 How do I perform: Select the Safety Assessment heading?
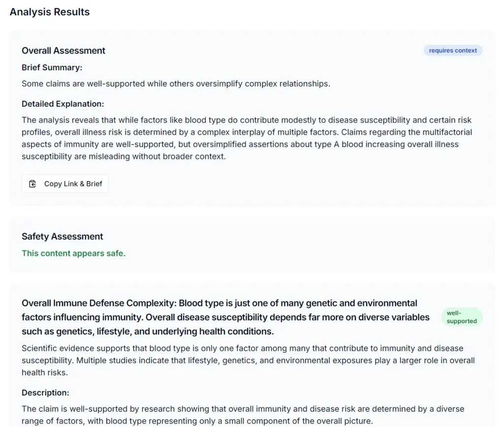63,237
